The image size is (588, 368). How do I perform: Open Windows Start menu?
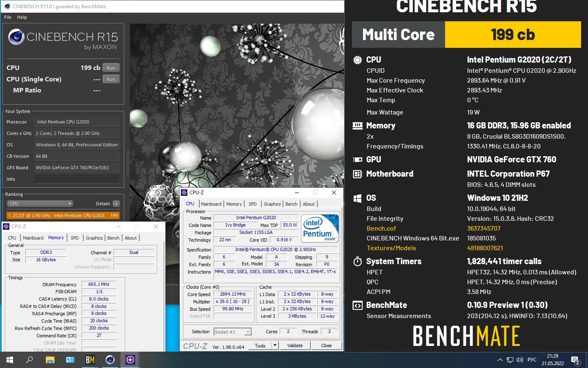(10, 360)
